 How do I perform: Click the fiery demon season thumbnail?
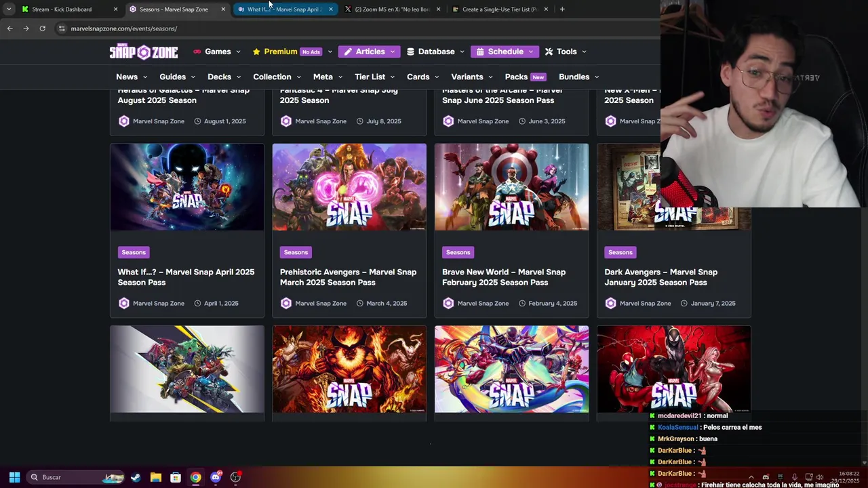tap(349, 369)
